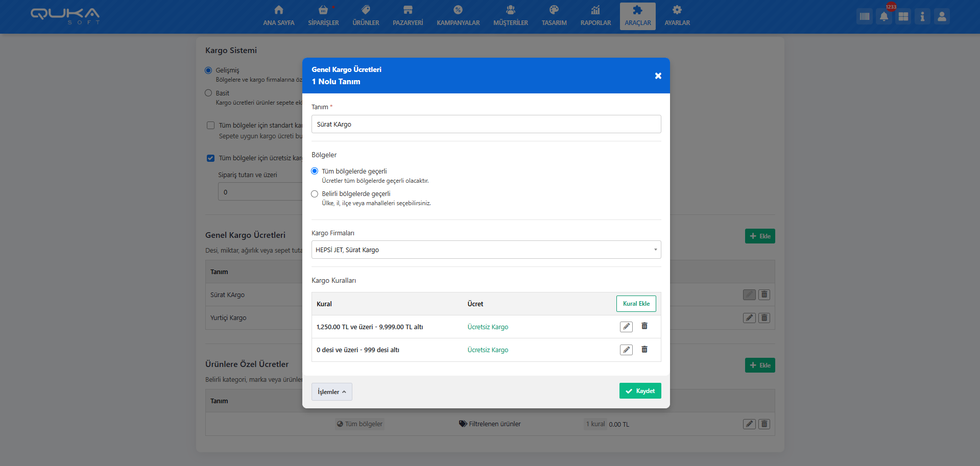This screenshot has height=466, width=980.
Task: Select 'Tüm bölgelerde geçerli' radio option
Action: (x=315, y=171)
